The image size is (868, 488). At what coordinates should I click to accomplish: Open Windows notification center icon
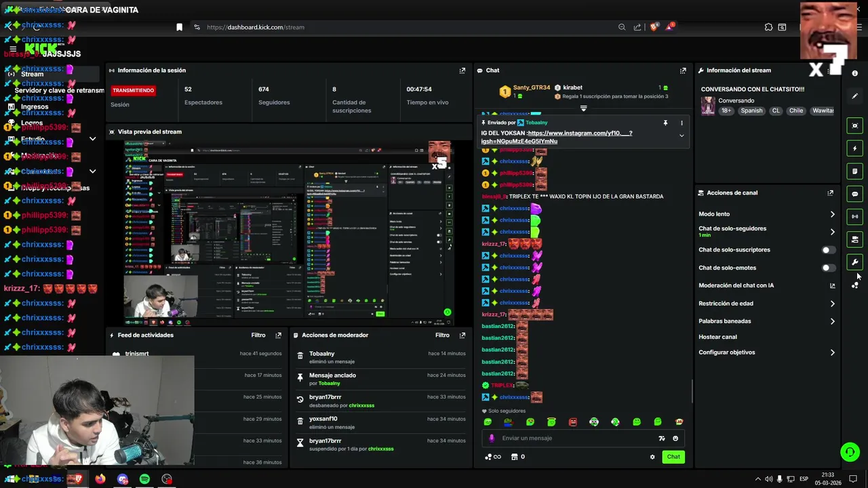click(x=853, y=479)
